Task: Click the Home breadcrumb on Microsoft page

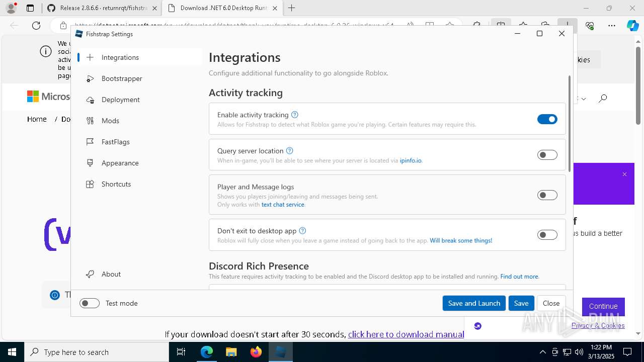Action: [x=37, y=119]
